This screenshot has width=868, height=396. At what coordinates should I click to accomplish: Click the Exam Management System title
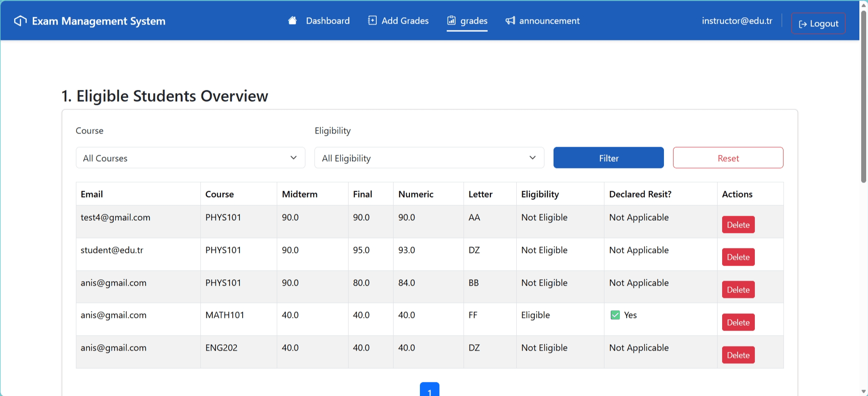(99, 21)
